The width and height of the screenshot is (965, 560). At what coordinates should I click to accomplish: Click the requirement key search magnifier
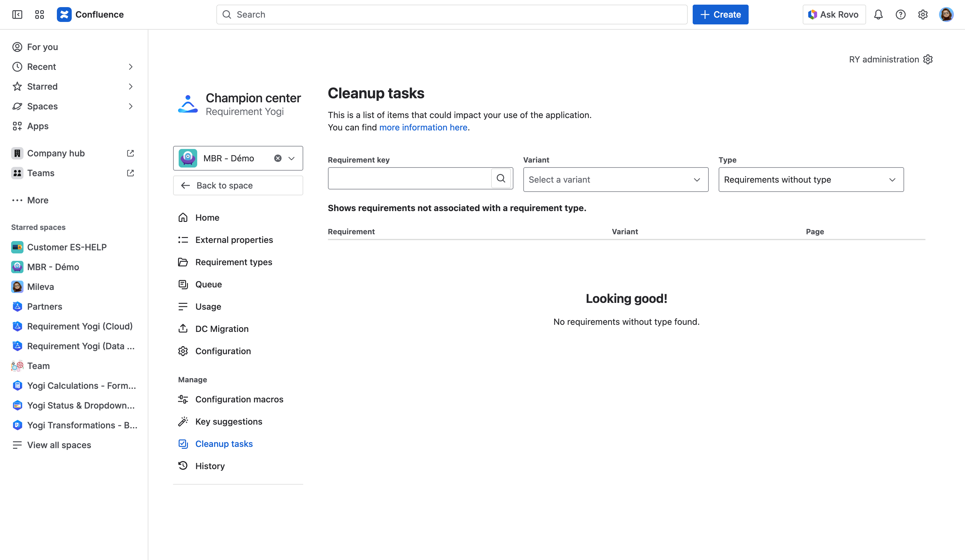pos(501,178)
